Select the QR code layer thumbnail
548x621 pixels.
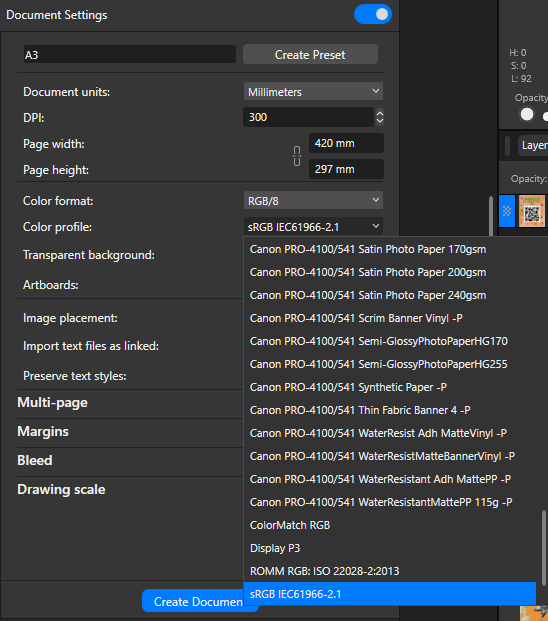[532, 211]
